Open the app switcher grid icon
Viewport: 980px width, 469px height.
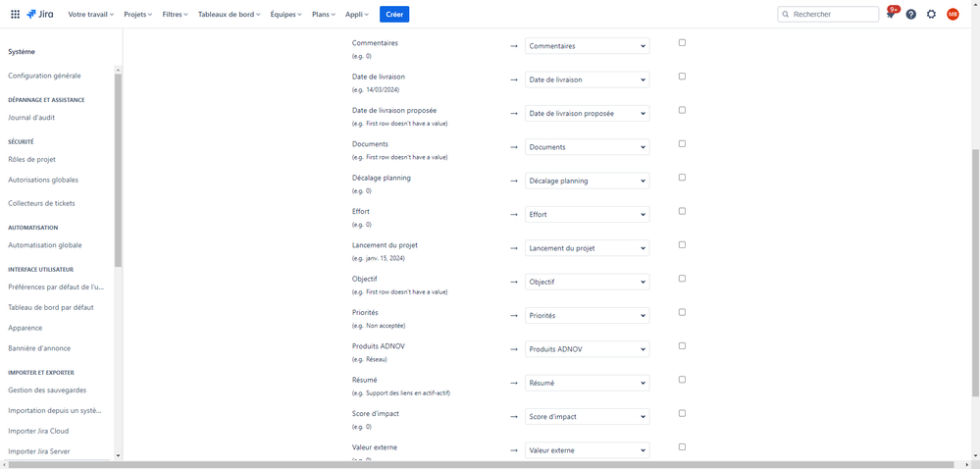(15, 14)
